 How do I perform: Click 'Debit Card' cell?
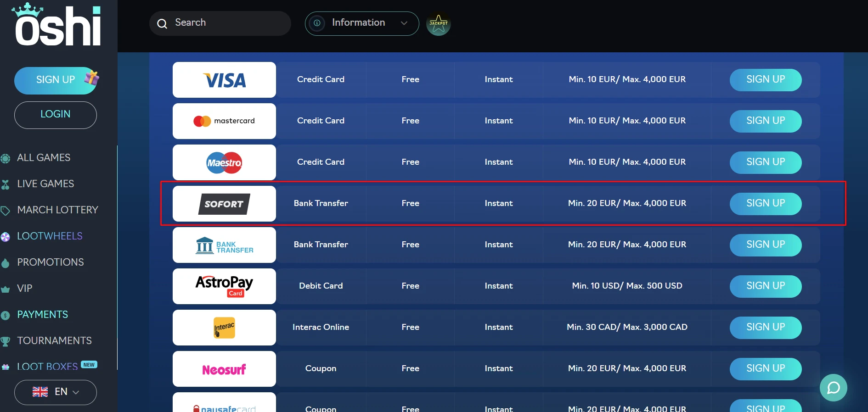pos(321,286)
